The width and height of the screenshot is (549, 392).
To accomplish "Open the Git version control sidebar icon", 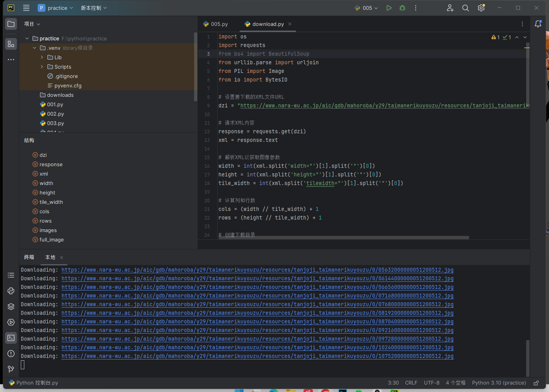I will pyautogui.click(x=11, y=369).
